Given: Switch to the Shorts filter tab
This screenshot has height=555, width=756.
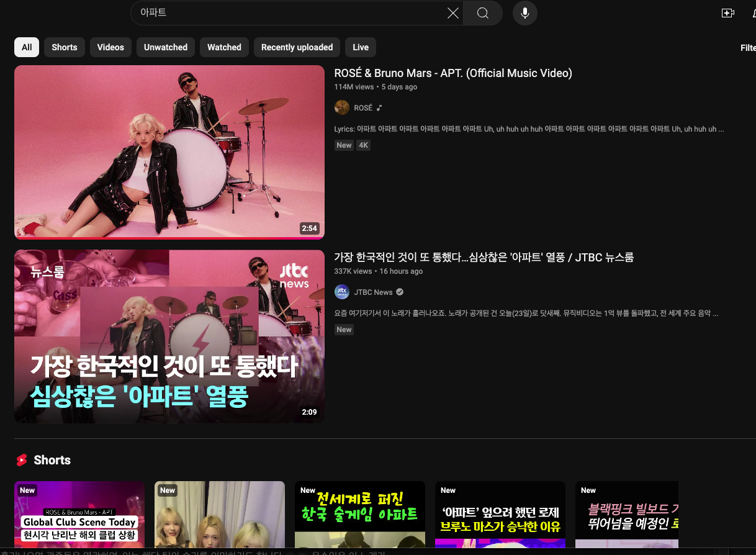Looking at the screenshot, I should (64, 47).
